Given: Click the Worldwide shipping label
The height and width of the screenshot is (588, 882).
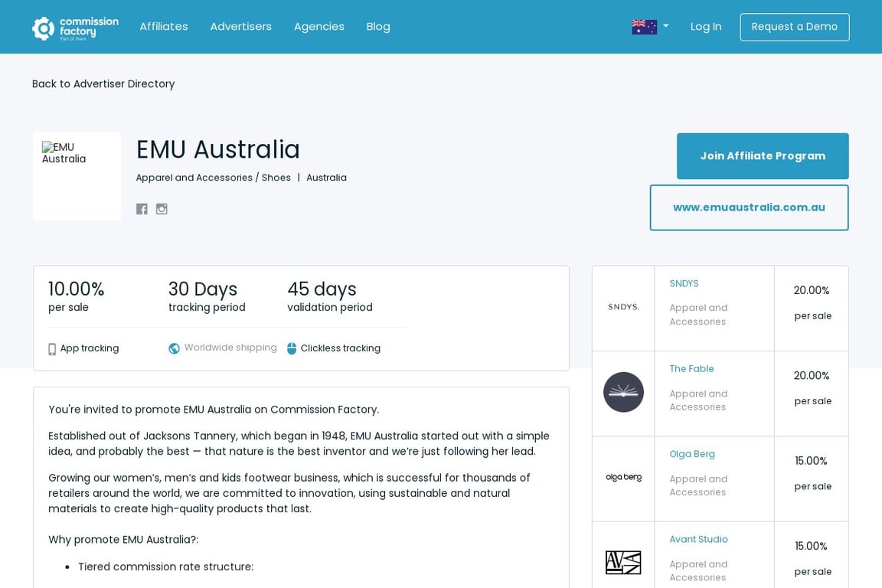Looking at the screenshot, I should point(230,348).
